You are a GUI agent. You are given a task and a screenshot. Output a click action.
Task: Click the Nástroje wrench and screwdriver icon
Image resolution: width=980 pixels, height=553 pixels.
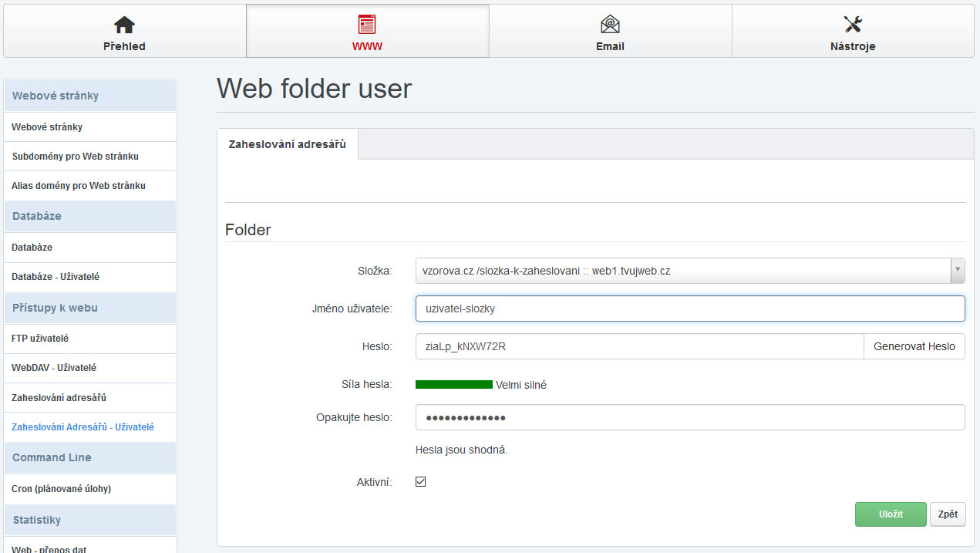point(853,24)
